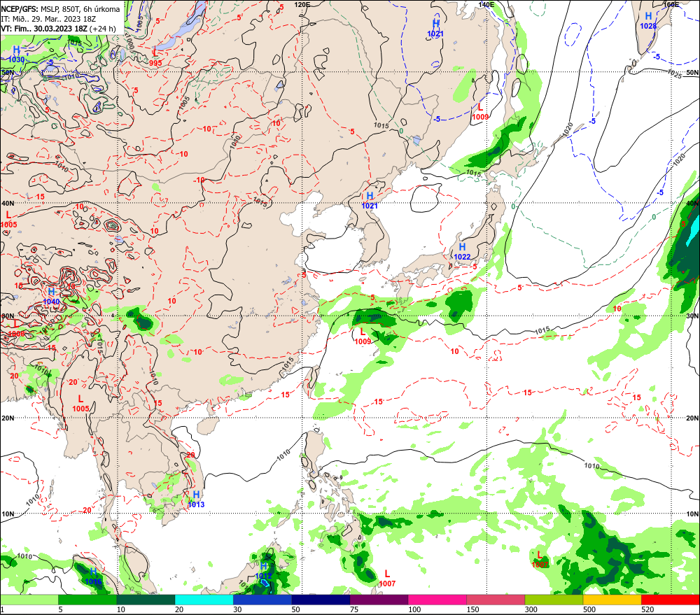
Task: Pick the magenta 100–150 legend color
Action: pyautogui.click(x=437, y=600)
